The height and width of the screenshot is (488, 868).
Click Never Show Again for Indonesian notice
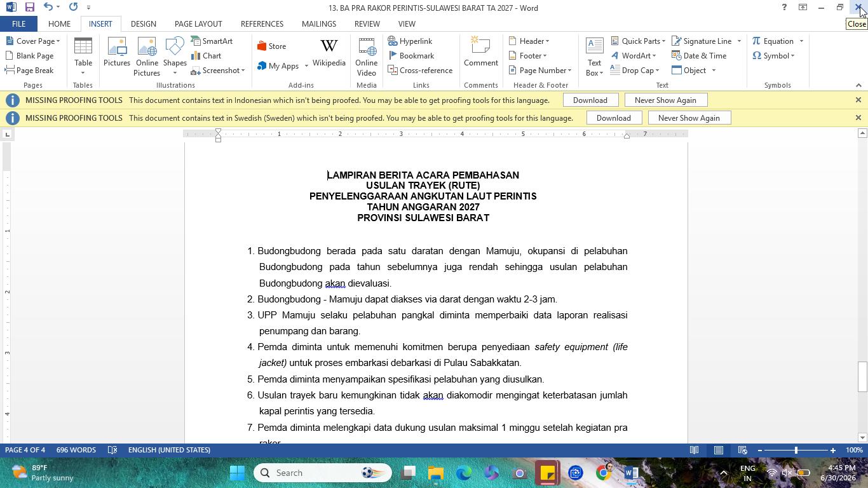665,100
